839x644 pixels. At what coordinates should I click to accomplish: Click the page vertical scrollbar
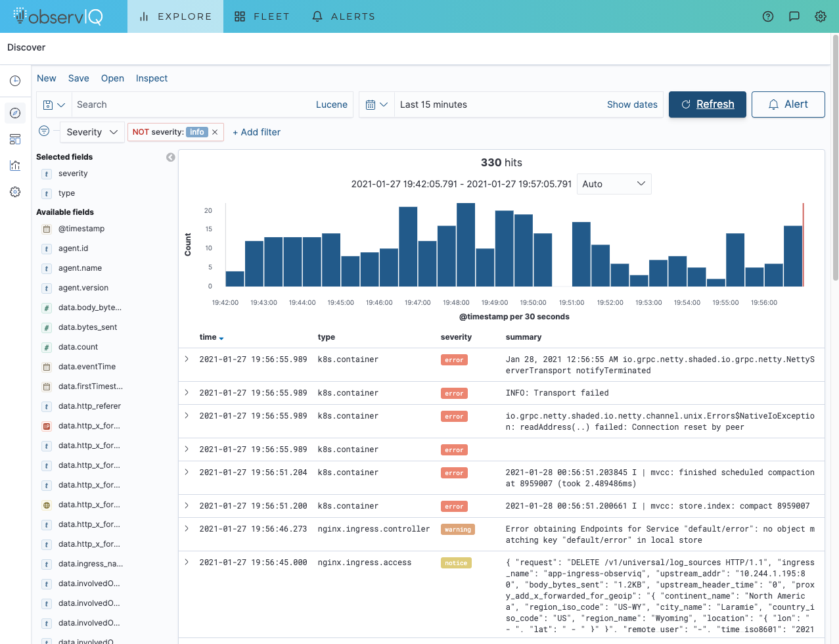click(x=835, y=158)
